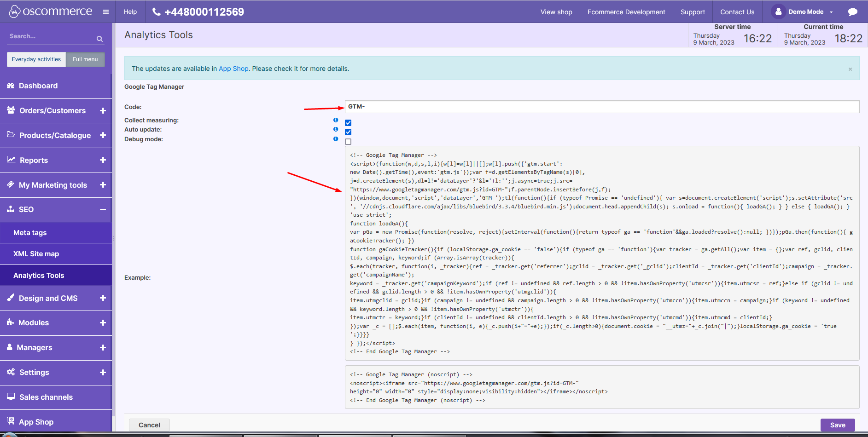Click the My Marketing tools tag icon
Image resolution: width=868 pixels, height=437 pixels.
11,184
